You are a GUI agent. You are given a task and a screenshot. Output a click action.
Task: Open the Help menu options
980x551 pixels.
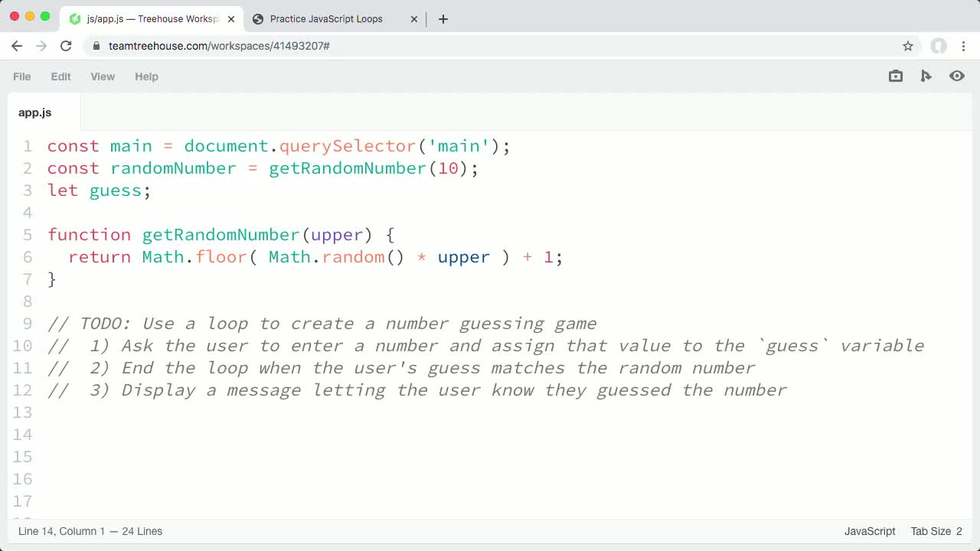click(x=146, y=77)
